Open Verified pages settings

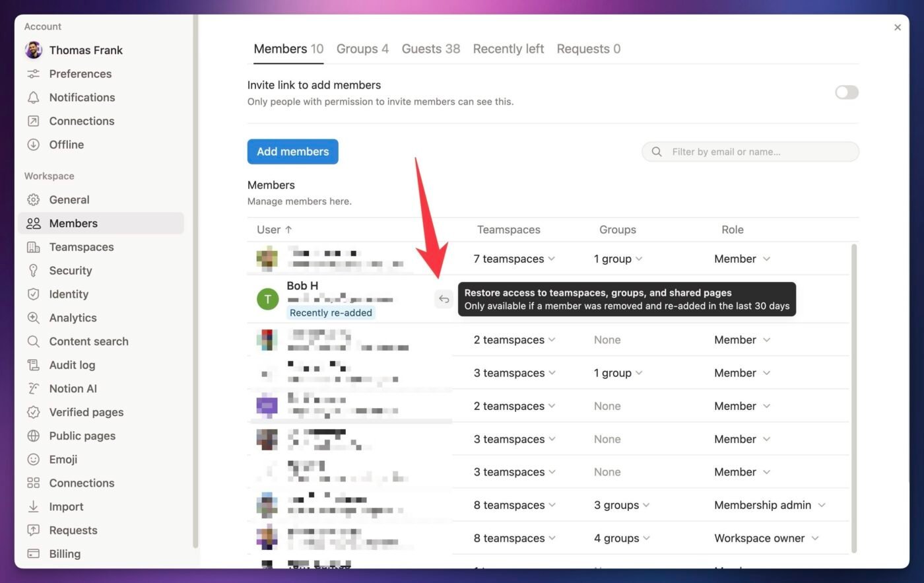(86, 412)
